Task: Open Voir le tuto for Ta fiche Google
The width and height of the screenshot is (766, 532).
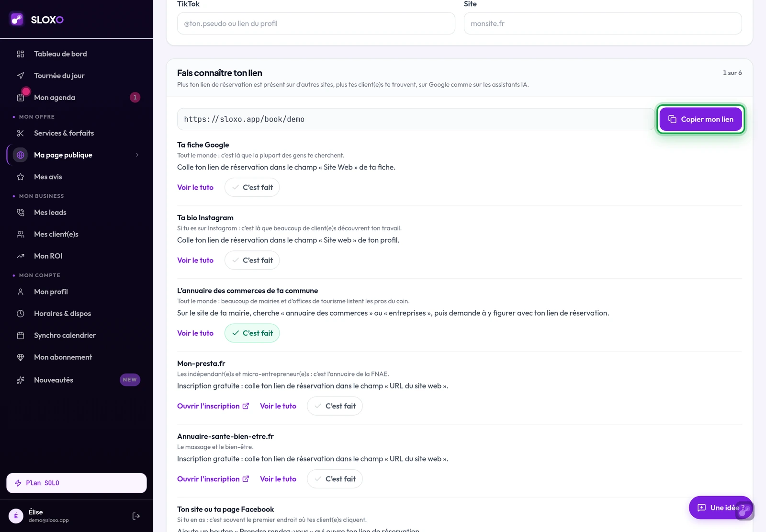Action: pyautogui.click(x=195, y=187)
